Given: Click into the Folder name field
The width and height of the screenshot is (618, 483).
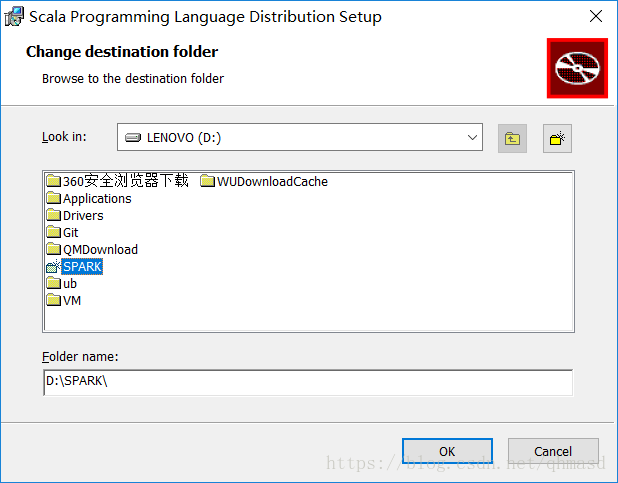Looking at the screenshot, I should pos(308,382).
